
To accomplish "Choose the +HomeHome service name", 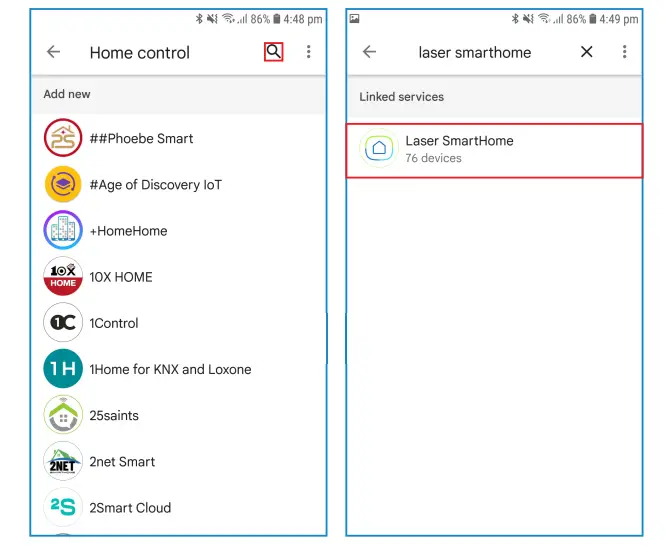I will tap(129, 231).
